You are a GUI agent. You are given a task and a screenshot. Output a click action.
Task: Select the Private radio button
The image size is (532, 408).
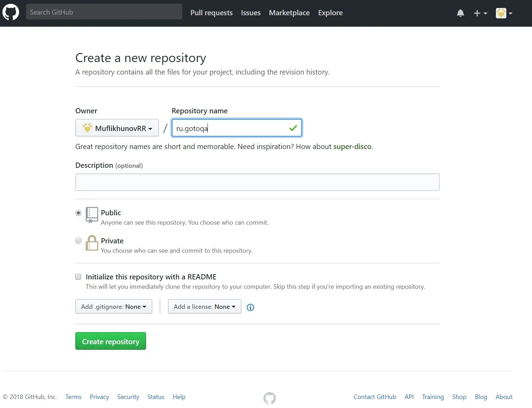point(78,241)
